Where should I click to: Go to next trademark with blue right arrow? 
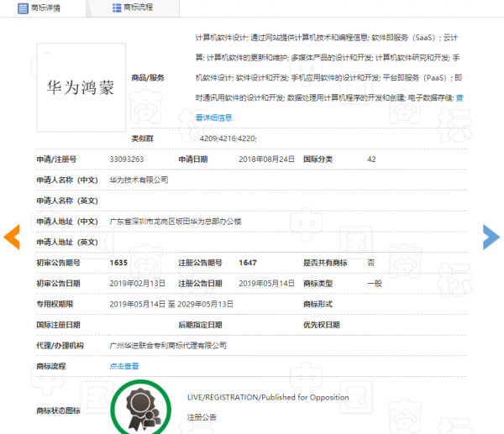(491, 238)
